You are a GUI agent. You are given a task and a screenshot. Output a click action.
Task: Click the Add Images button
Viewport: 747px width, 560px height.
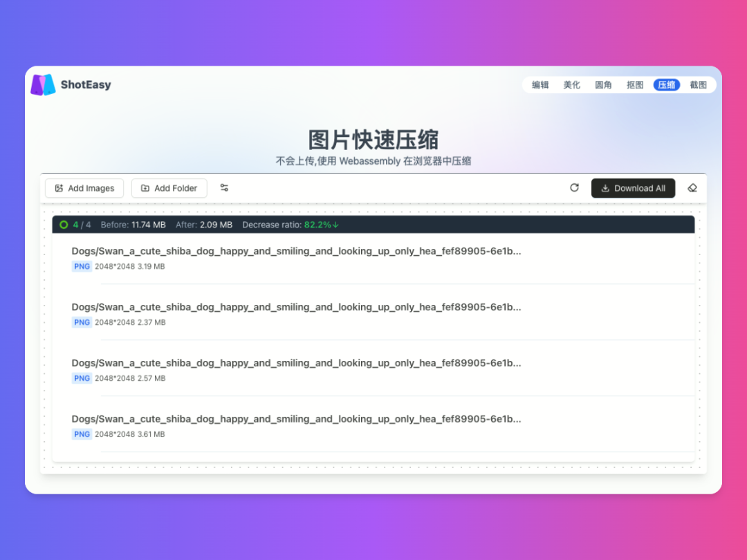coord(84,188)
